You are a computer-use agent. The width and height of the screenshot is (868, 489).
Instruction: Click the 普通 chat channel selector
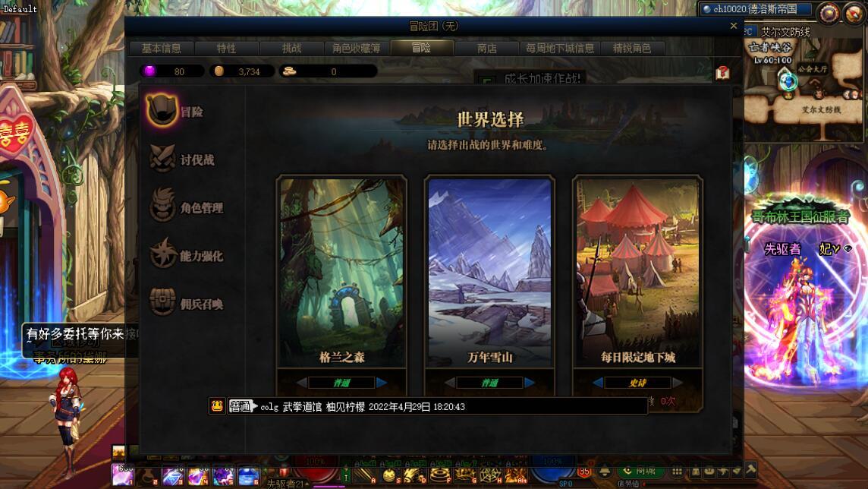pyautogui.click(x=242, y=406)
